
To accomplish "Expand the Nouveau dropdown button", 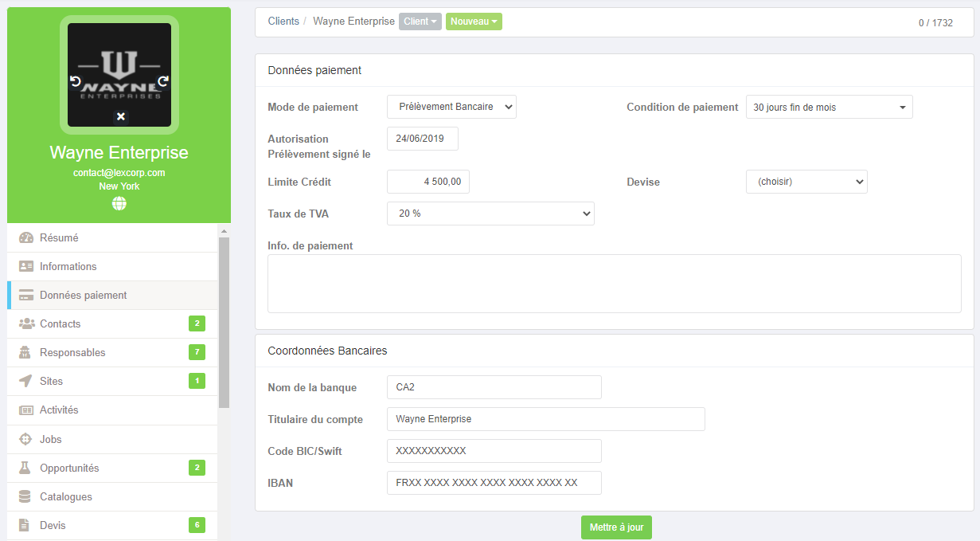I will [x=474, y=22].
